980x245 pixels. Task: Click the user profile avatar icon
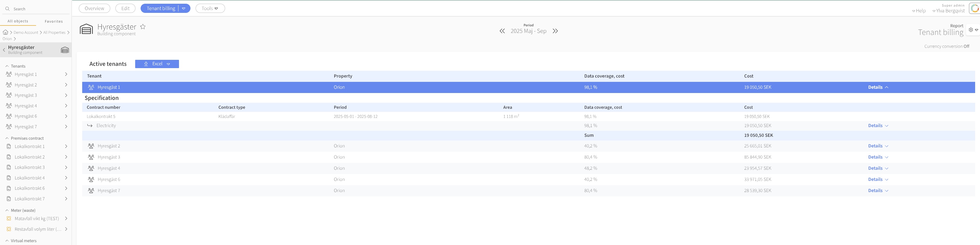point(975,8)
